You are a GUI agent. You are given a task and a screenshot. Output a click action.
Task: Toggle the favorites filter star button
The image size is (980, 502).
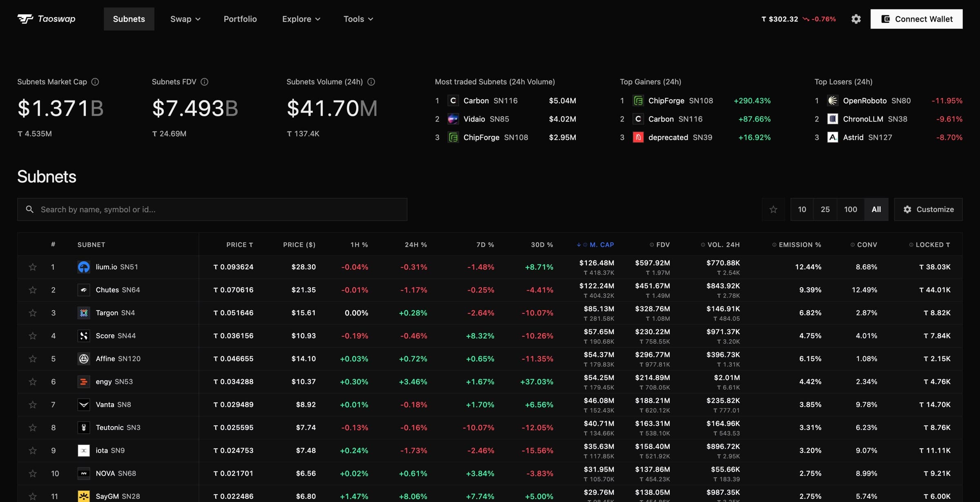773,209
